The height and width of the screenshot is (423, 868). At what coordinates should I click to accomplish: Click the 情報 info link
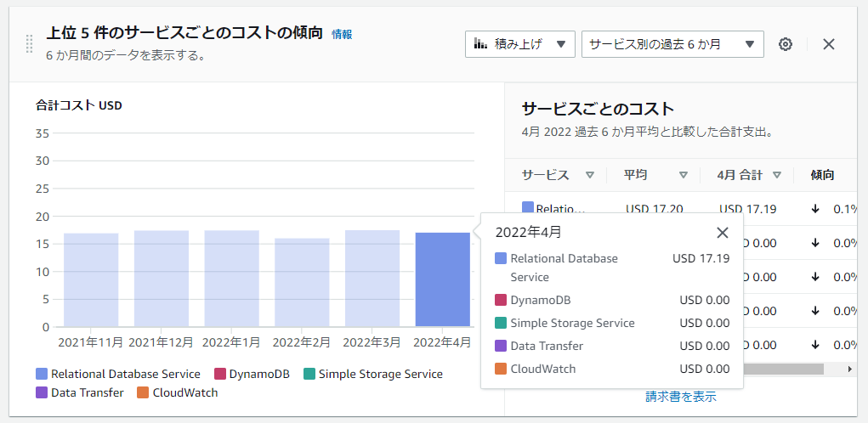[x=342, y=34]
